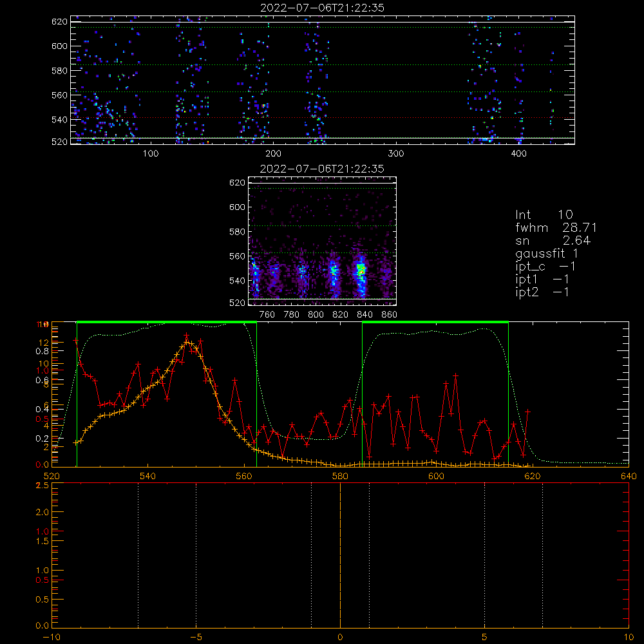Click orange x-axis label 560 on profile plot
This screenshot has height=644, width=644.
(244, 477)
